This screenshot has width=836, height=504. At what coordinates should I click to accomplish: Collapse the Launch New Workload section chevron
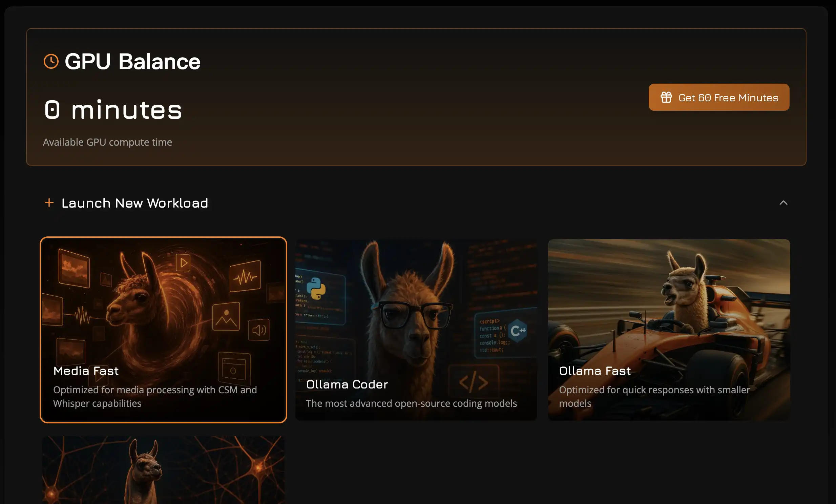(783, 203)
